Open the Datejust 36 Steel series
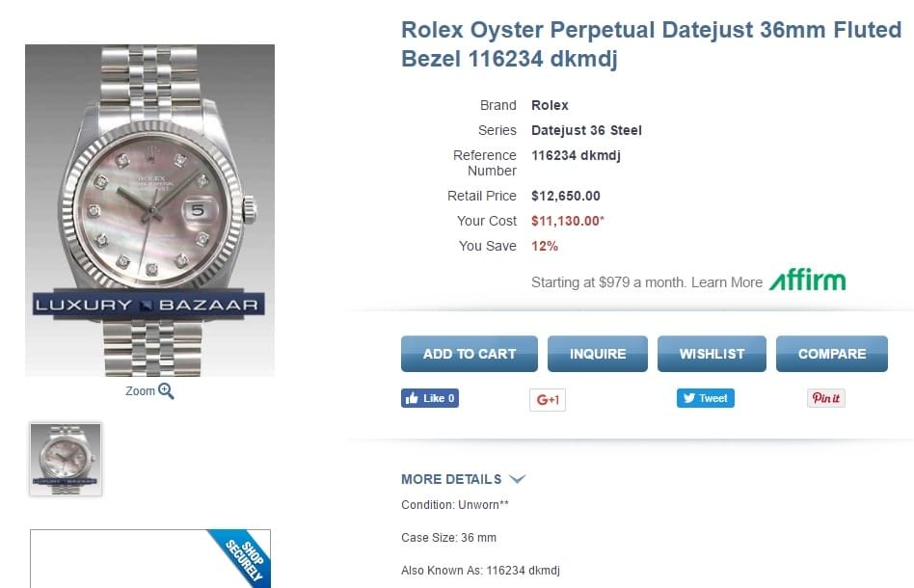Viewport: 914px width, 588px height. click(586, 130)
